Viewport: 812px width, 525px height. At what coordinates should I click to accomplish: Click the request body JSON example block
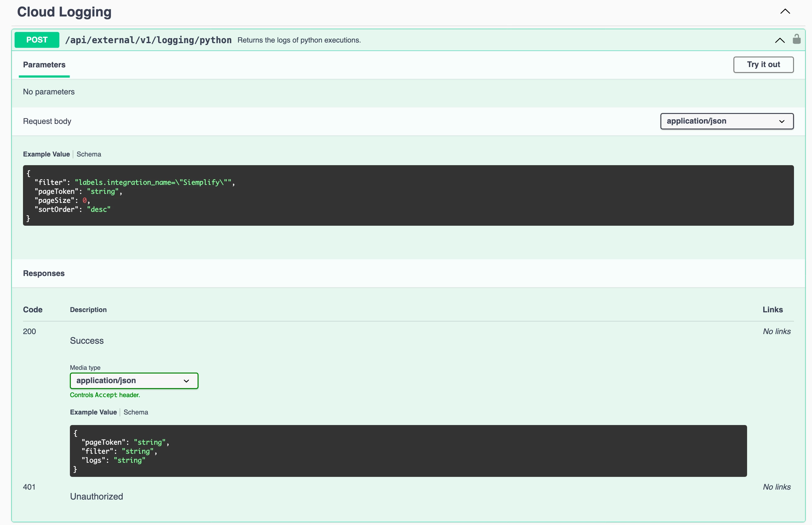click(x=408, y=195)
